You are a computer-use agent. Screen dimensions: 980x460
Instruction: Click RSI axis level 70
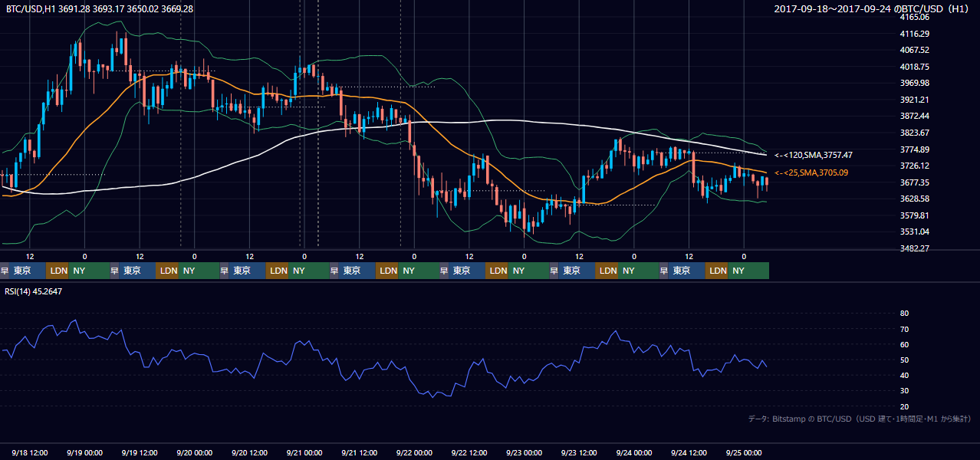pyautogui.click(x=905, y=329)
